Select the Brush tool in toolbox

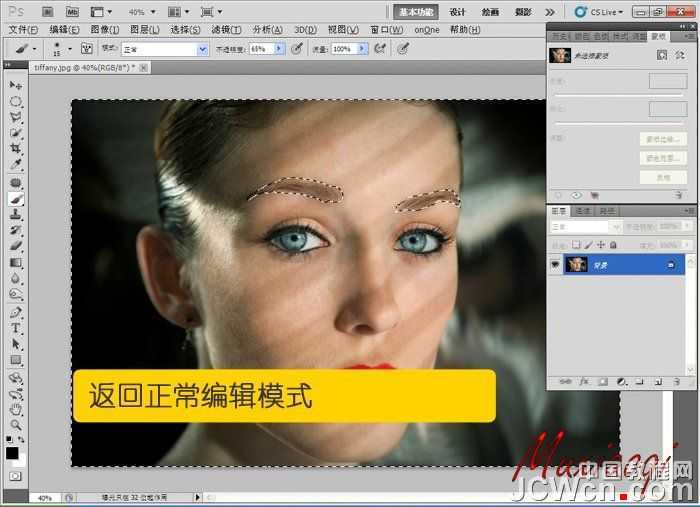point(16,199)
